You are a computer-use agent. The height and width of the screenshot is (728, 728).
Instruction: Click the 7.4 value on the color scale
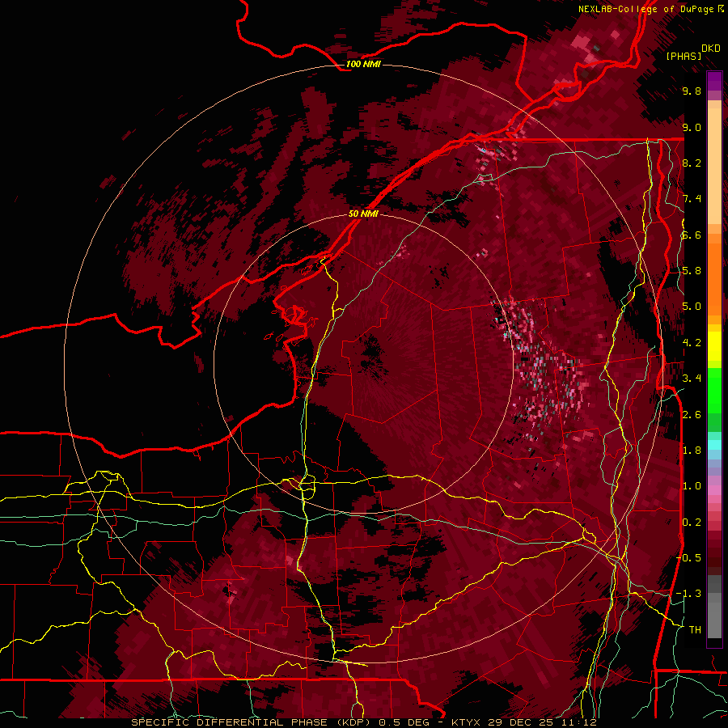[x=692, y=199]
